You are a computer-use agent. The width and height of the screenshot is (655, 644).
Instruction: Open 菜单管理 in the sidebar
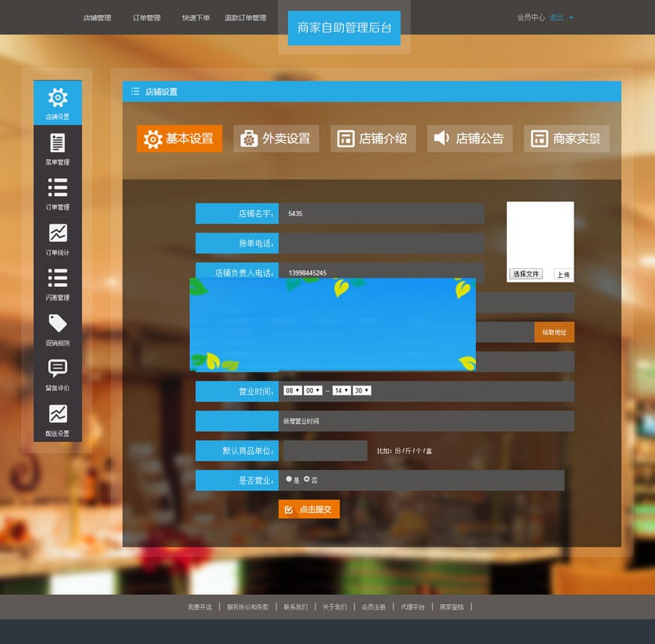pyautogui.click(x=57, y=148)
